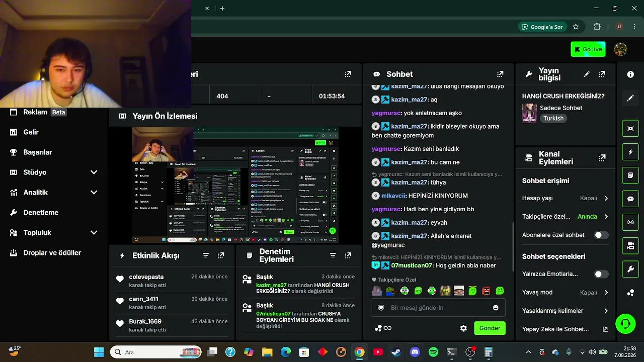Click follower cann_3411 in activity feed
This screenshot has width=644, height=362.
(x=143, y=299)
